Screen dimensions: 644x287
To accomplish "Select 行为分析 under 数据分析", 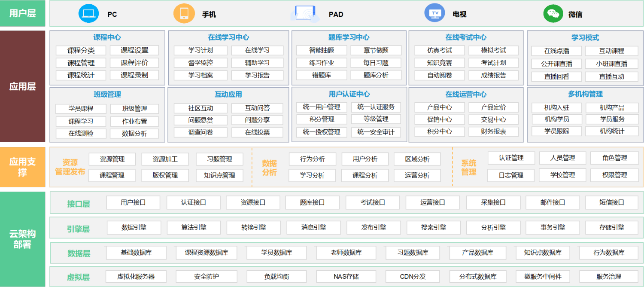I will coord(313,159).
